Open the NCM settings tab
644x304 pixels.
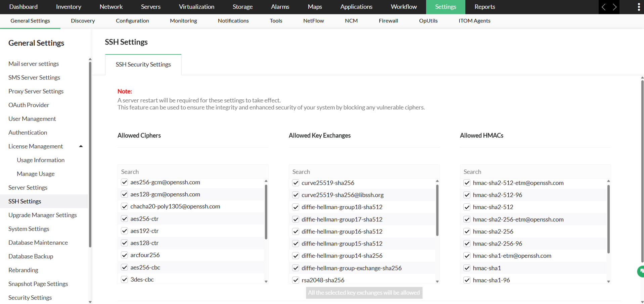click(x=351, y=21)
